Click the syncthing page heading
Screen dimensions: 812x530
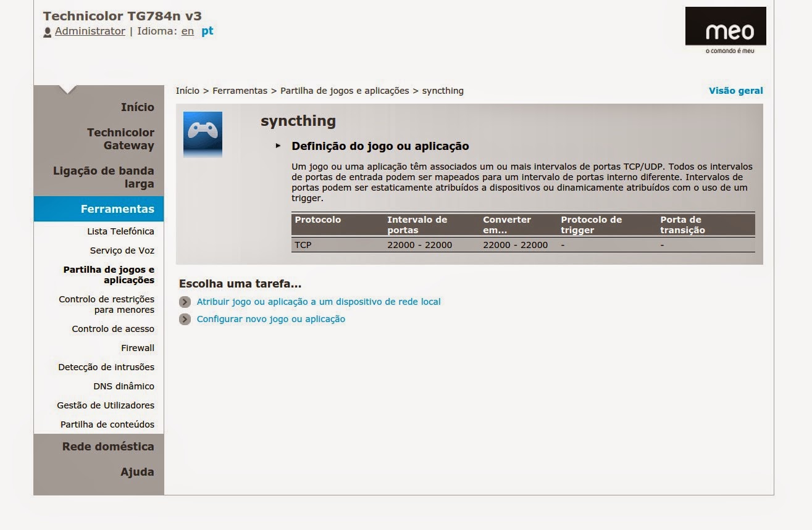(298, 121)
